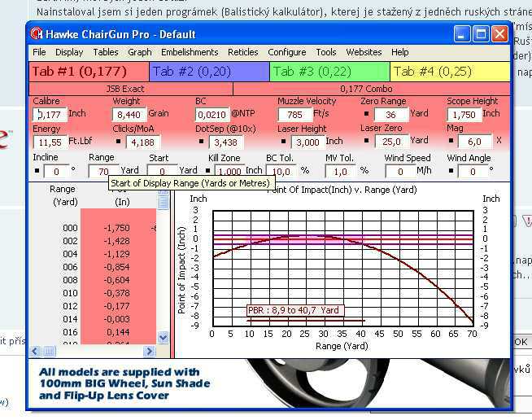The image size is (532, 420).
Task: Click the Incline field
Action: pyautogui.click(x=56, y=172)
